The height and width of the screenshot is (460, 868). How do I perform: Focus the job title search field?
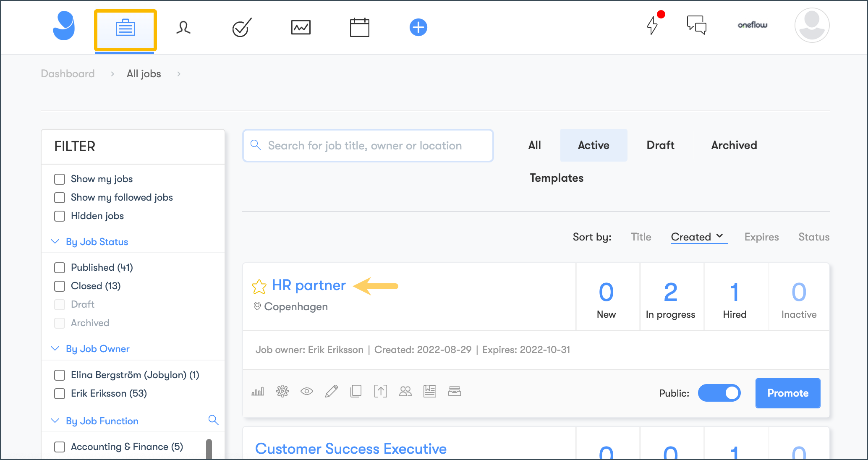[368, 146]
